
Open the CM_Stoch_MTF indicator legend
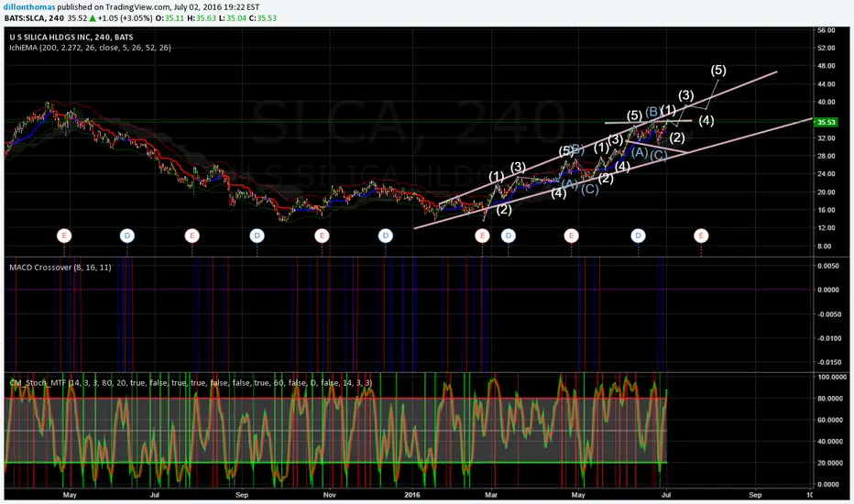pos(191,382)
